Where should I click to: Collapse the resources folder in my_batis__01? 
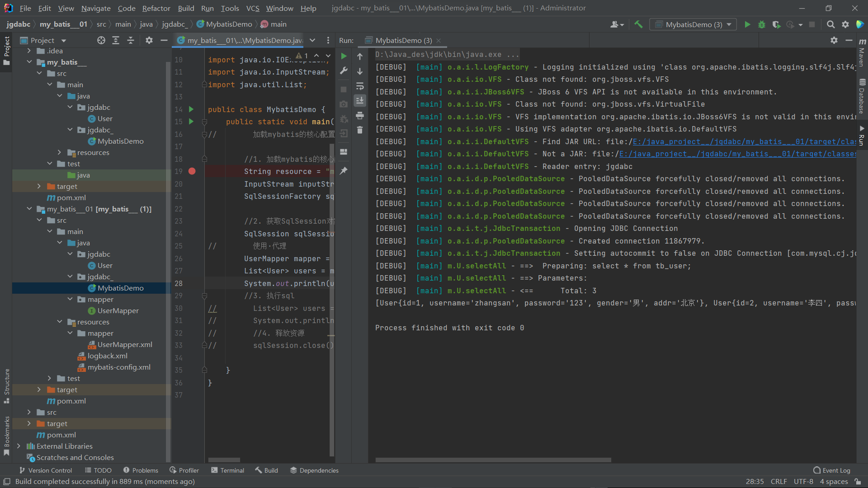pos(60,322)
